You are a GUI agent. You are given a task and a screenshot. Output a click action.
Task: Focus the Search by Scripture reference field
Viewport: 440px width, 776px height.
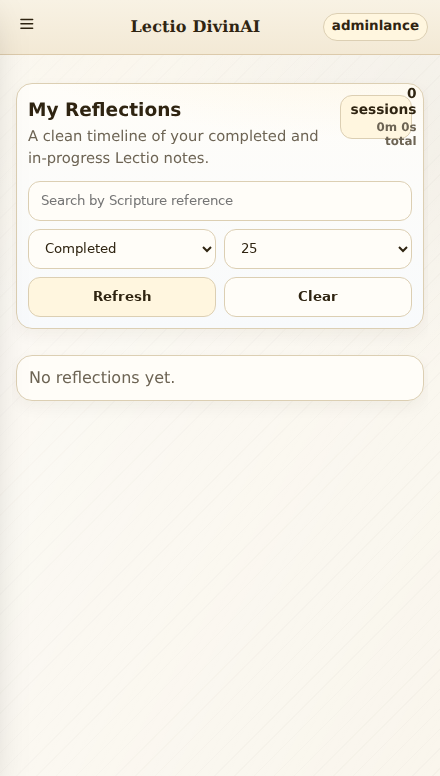point(220,201)
